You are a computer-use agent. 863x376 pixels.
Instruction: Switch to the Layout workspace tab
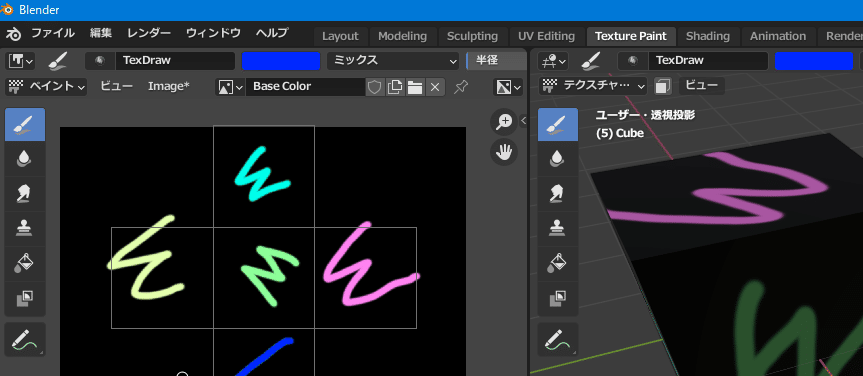(x=340, y=36)
